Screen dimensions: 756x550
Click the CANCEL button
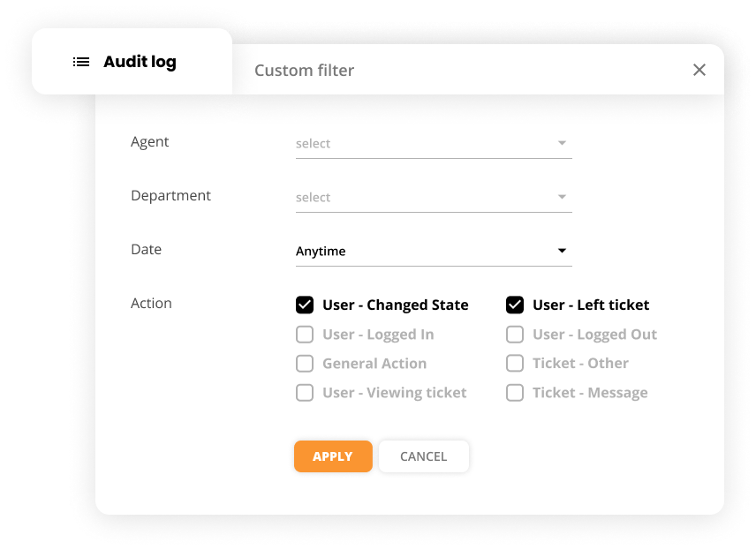click(x=423, y=456)
